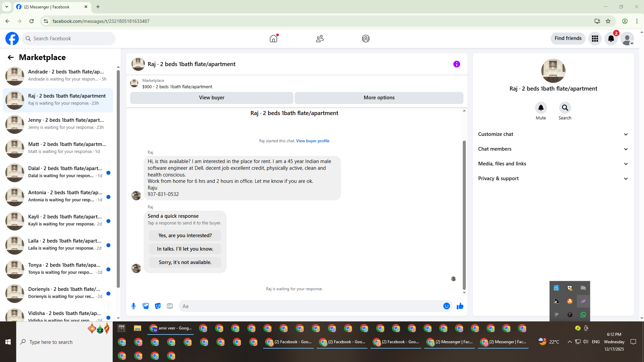Screen dimensions: 644x362
Task: Attach a file with the photo icon
Action: click(146, 306)
